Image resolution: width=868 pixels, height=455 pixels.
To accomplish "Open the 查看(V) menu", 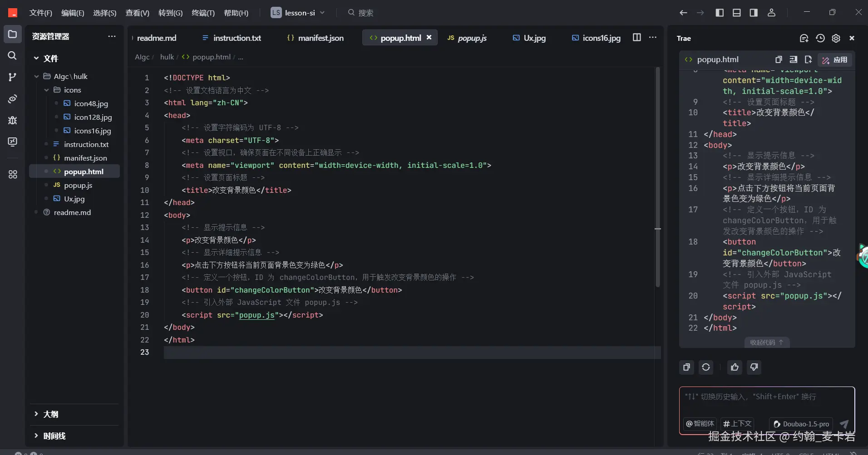I will tap(138, 13).
